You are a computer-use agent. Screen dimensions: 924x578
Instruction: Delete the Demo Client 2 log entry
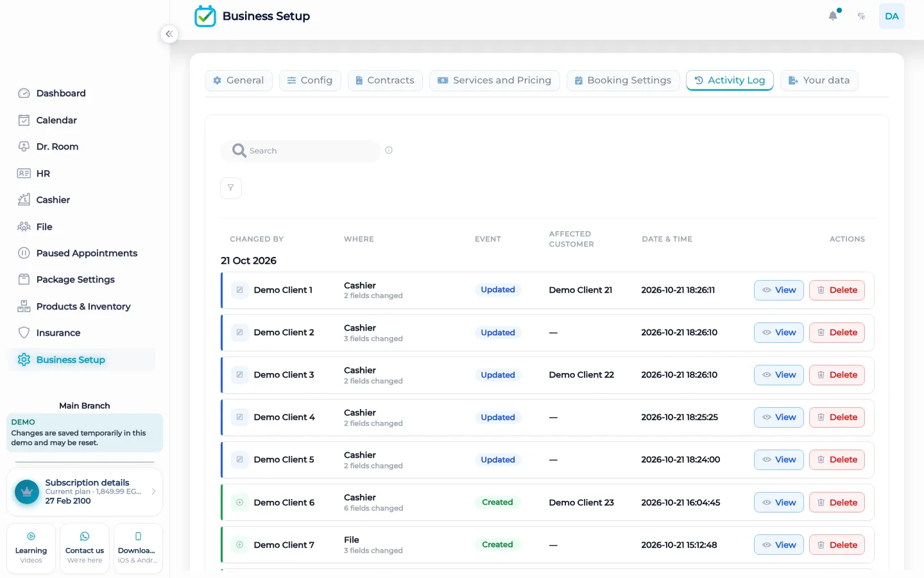tap(837, 333)
